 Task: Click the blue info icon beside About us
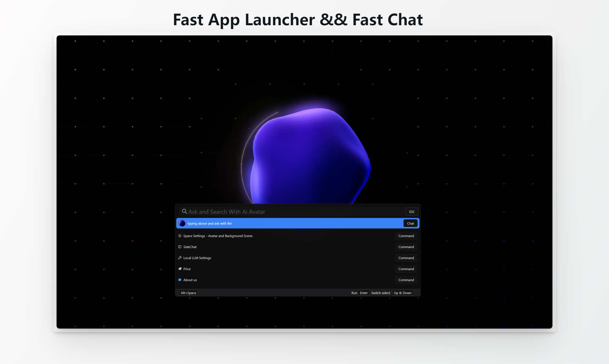tap(180, 280)
